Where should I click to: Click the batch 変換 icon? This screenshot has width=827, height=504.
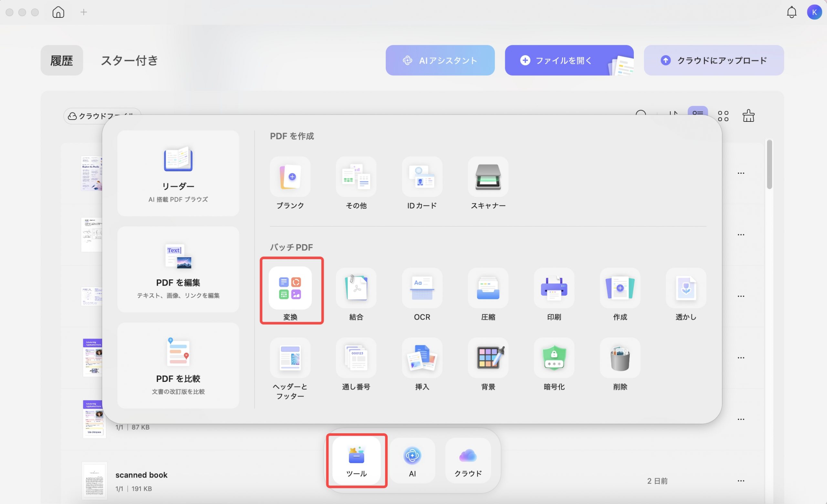(x=290, y=288)
